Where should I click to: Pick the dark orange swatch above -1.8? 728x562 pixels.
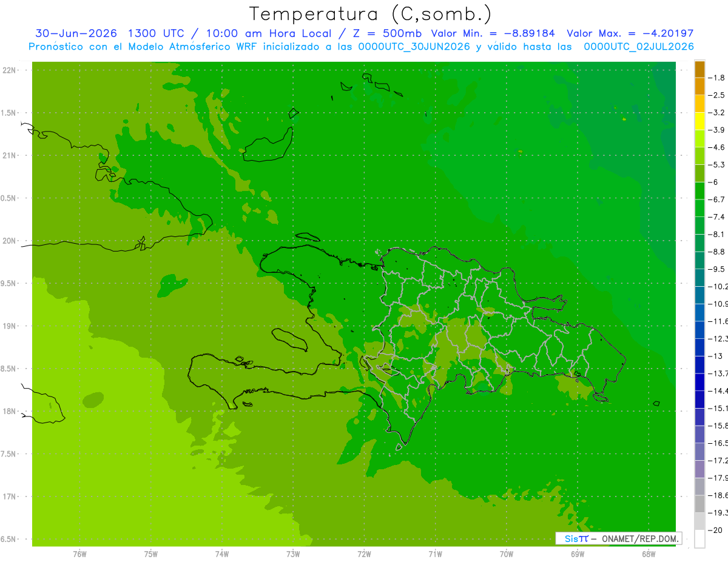coord(699,69)
